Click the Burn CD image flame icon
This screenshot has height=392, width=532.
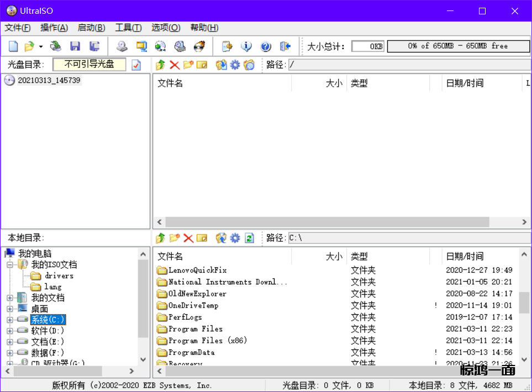[x=199, y=46]
